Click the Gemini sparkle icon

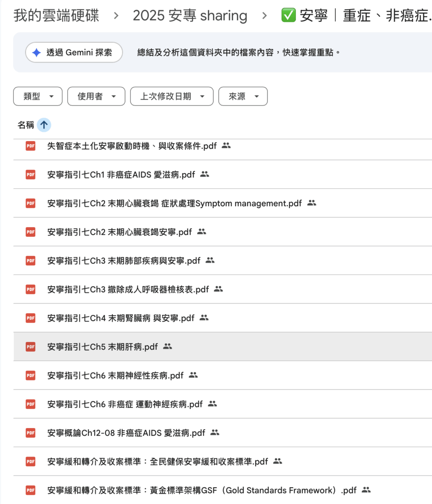point(37,53)
